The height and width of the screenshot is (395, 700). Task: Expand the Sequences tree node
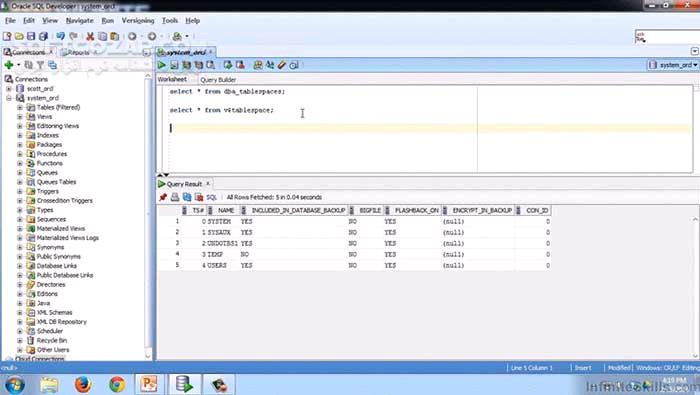pyautogui.click(x=20, y=220)
